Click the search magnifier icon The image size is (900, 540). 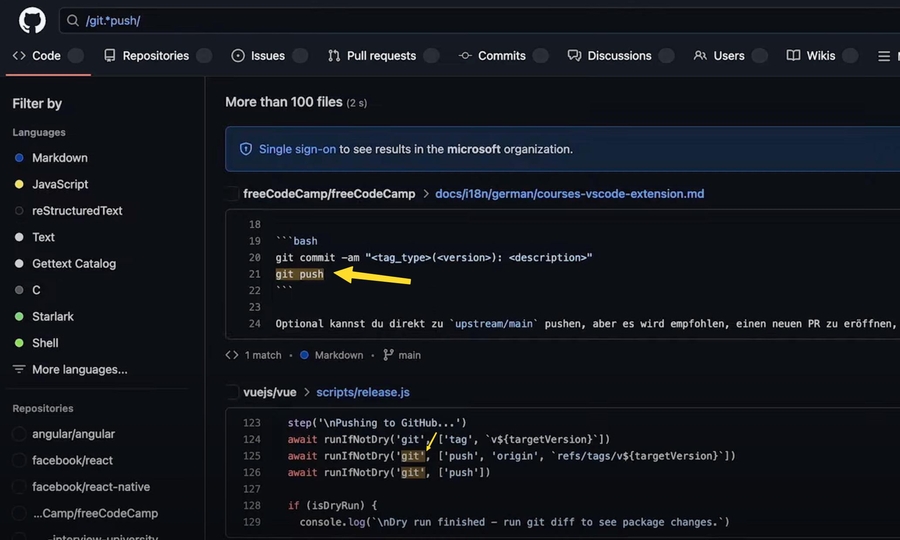(72, 20)
